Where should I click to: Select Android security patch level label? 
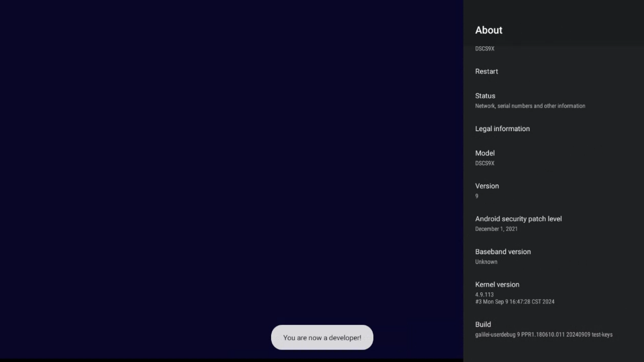tap(518, 219)
